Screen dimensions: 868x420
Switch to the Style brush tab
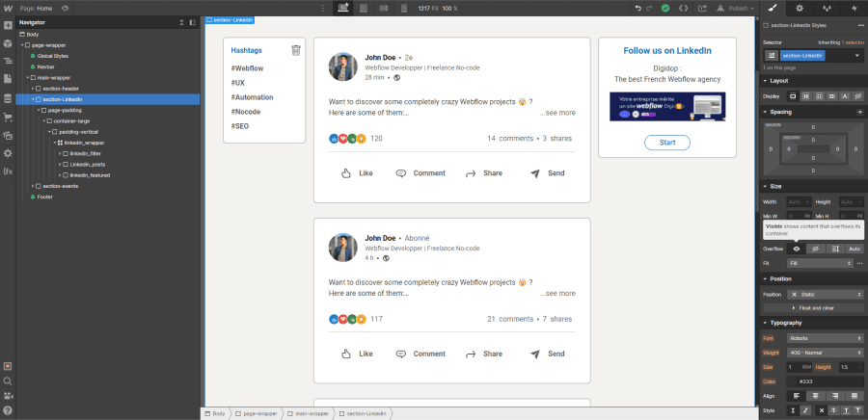tap(773, 9)
